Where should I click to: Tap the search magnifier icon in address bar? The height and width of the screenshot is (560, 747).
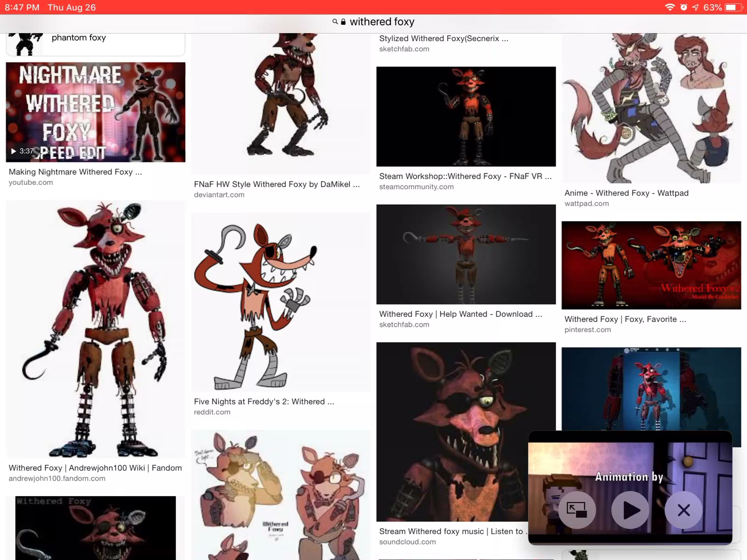coord(335,22)
